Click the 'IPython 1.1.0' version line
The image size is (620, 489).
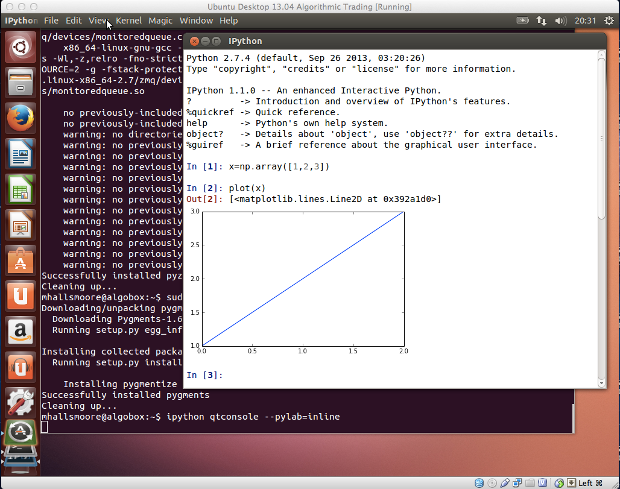click(x=314, y=91)
